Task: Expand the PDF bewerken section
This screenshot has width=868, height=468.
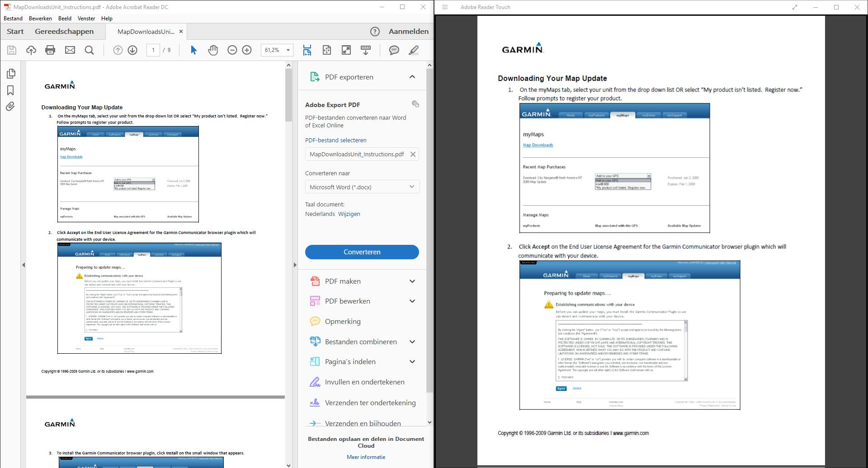Action: tap(412, 301)
